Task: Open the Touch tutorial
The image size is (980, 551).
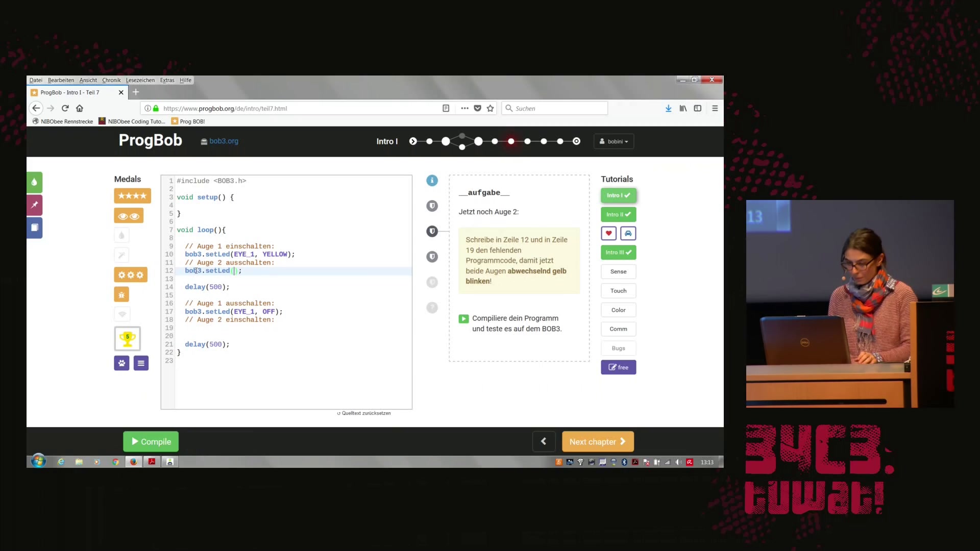Action: 618,291
